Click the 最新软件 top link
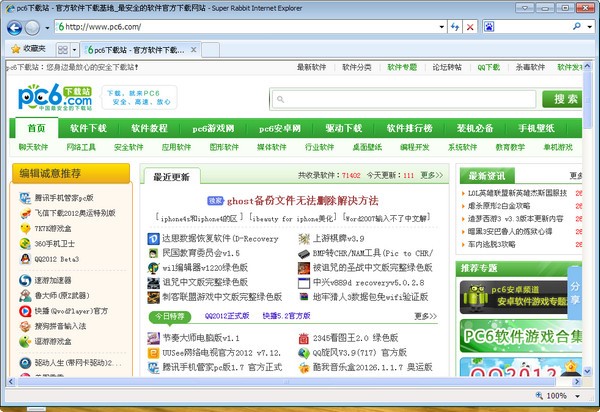Viewport: 600px width, 412px height. [311, 67]
